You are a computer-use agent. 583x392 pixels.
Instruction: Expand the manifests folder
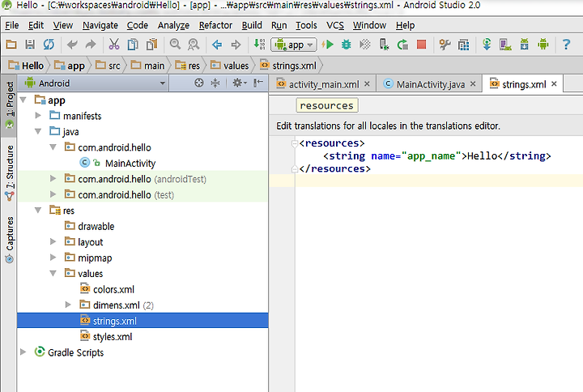pyautogui.click(x=38, y=116)
